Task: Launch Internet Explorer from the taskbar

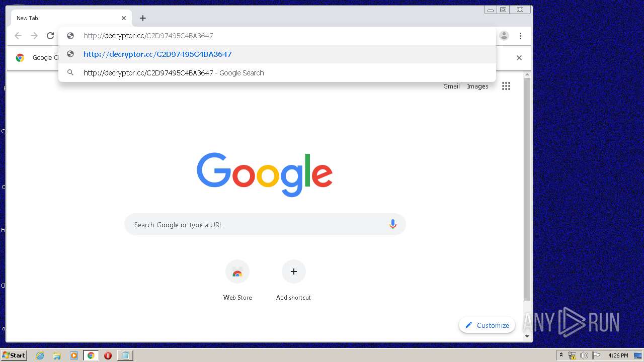Action: (40, 355)
